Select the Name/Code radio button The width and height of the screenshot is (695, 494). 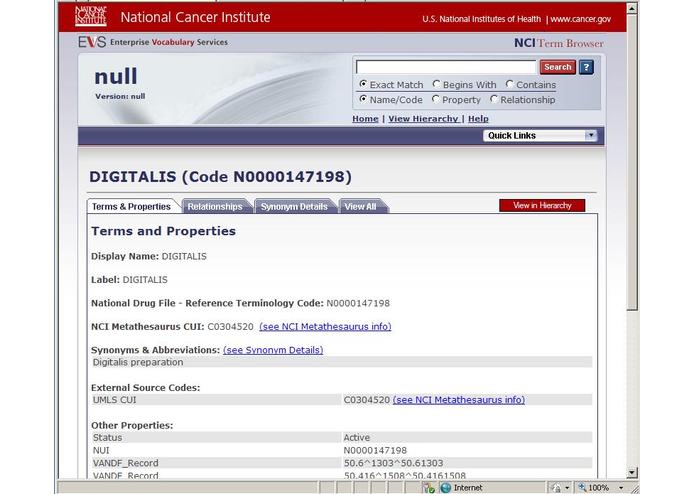[363, 99]
